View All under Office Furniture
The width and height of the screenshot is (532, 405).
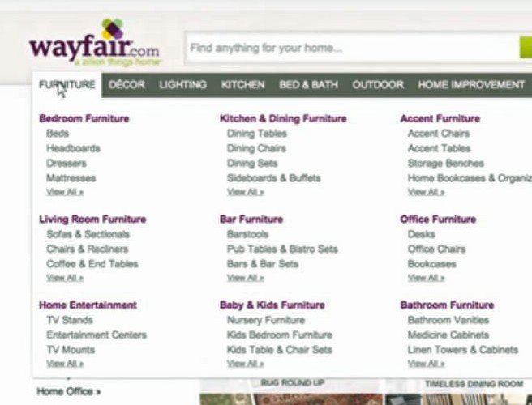click(x=426, y=278)
